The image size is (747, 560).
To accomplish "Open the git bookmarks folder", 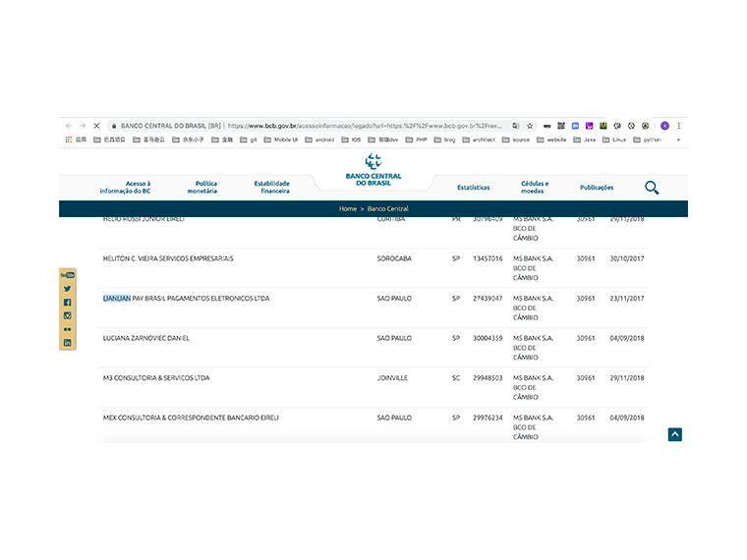I will (249, 140).
